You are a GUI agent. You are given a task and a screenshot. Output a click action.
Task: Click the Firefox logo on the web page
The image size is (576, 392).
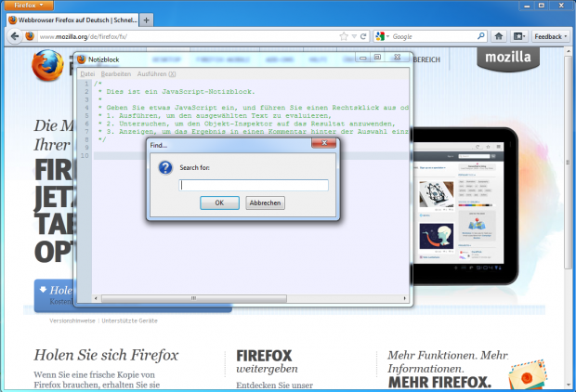[47, 65]
